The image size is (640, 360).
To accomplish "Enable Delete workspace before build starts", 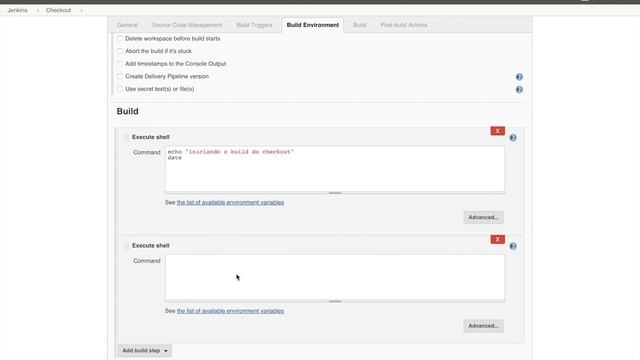I will pos(120,38).
